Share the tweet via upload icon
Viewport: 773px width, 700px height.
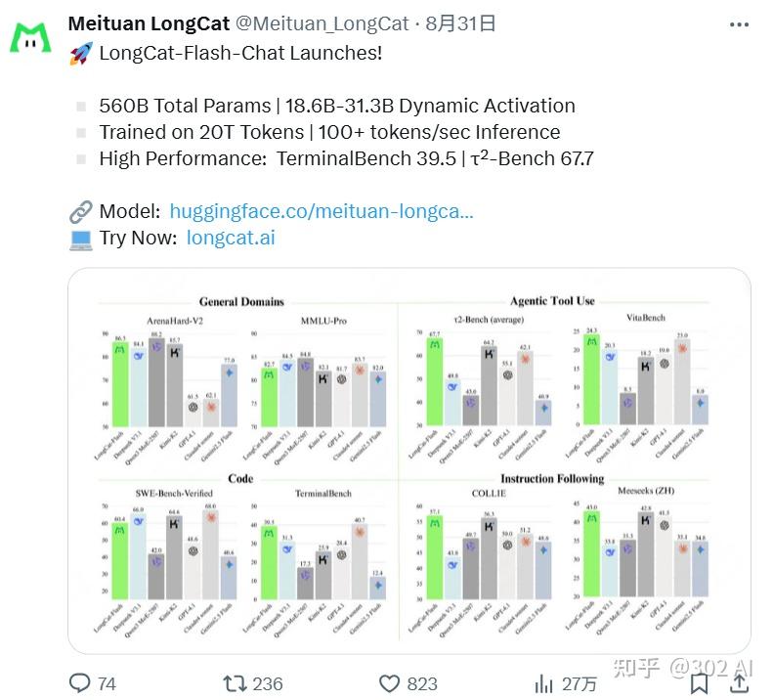click(740, 682)
